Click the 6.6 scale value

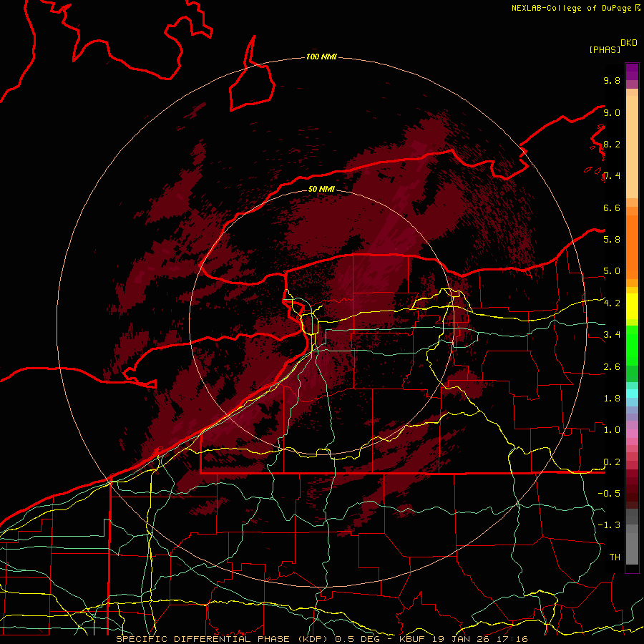(612, 208)
